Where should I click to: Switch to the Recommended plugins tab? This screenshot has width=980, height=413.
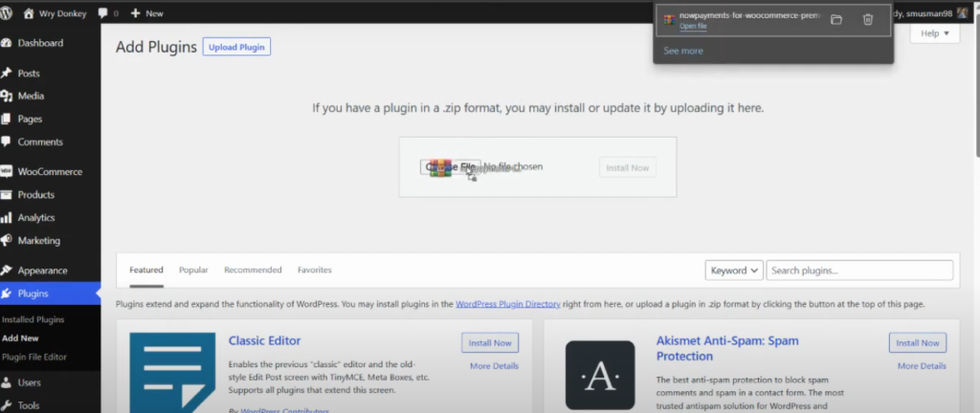pos(253,271)
